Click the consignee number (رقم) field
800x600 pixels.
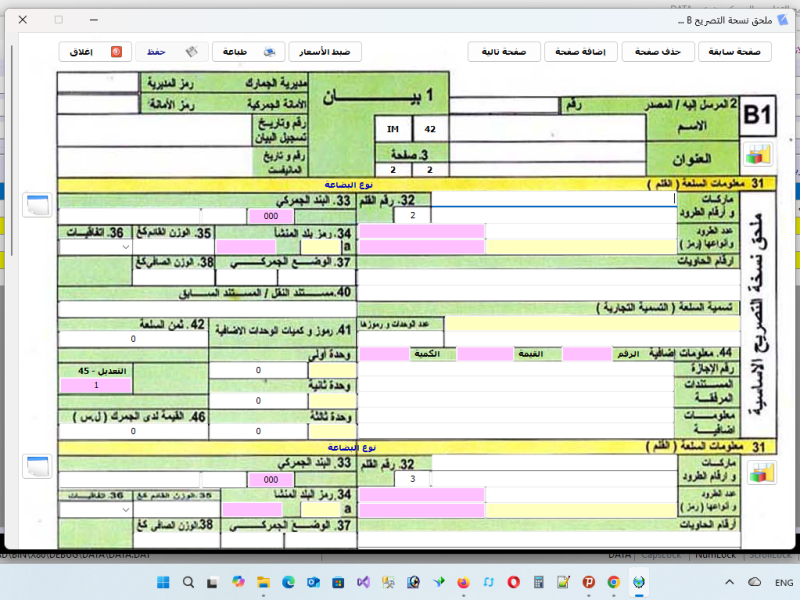pyautogui.click(x=504, y=105)
